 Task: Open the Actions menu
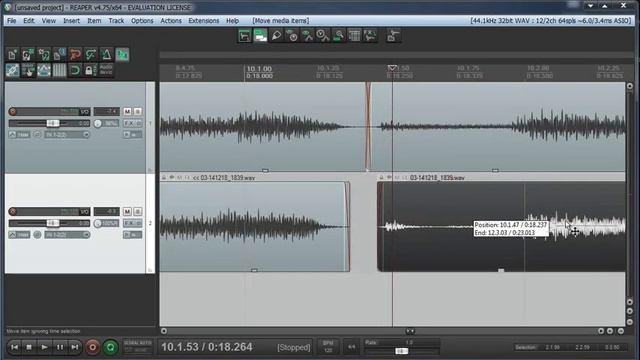pyautogui.click(x=171, y=20)
